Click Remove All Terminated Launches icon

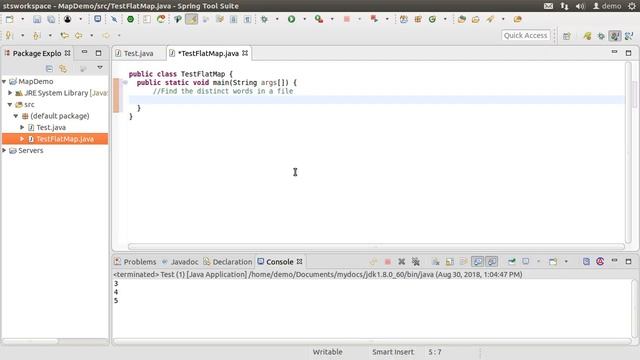(x=416, y=262)
